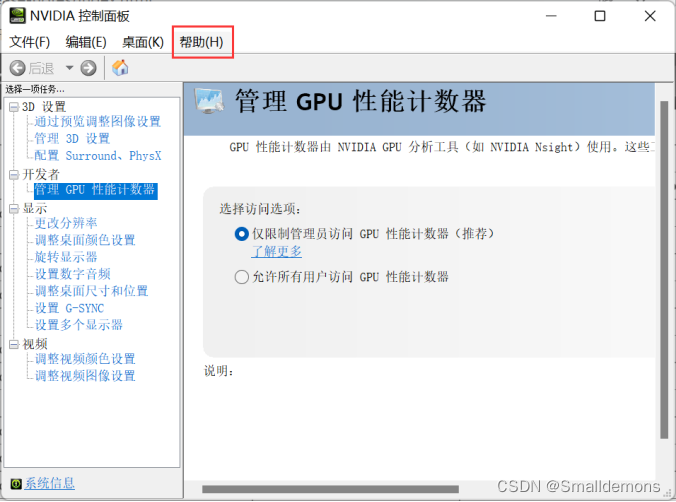The height and width of the screenshot is (502, 676).
Task: Maximize the NVIDIA 控制面板 window
Action: 600,16
